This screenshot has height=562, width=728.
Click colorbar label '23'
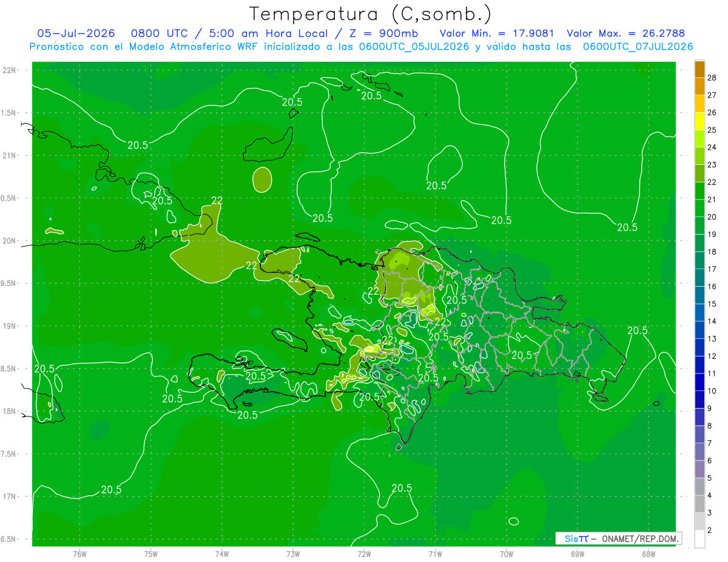[712, 165]
